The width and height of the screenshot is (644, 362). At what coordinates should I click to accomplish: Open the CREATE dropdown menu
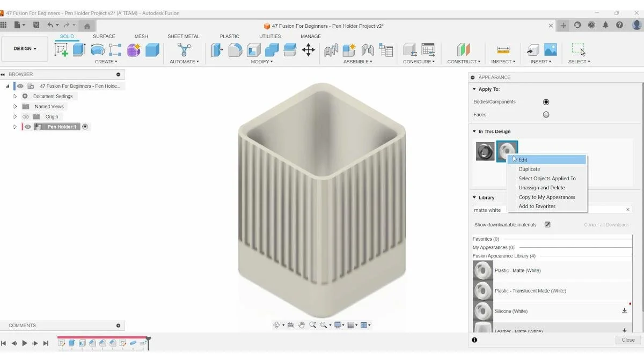pyautogui.click(x=106, y=62)
